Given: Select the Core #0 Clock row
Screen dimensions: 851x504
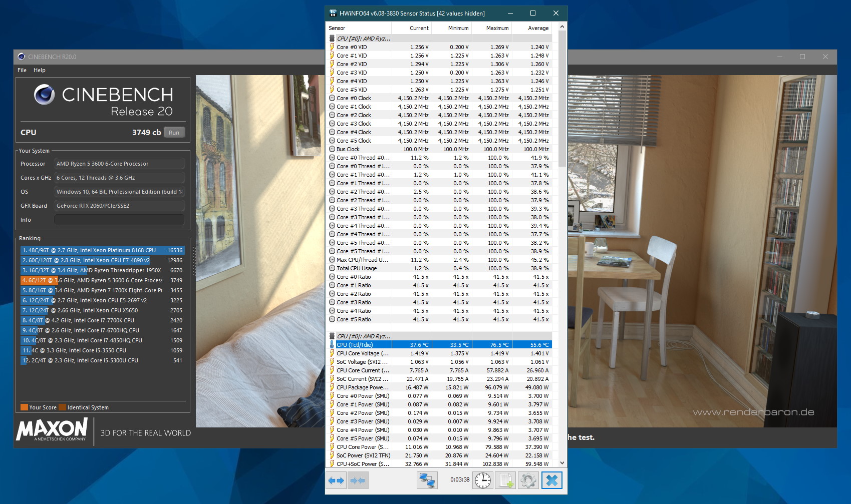Looking at the screenshot, I should coord(439,98).
